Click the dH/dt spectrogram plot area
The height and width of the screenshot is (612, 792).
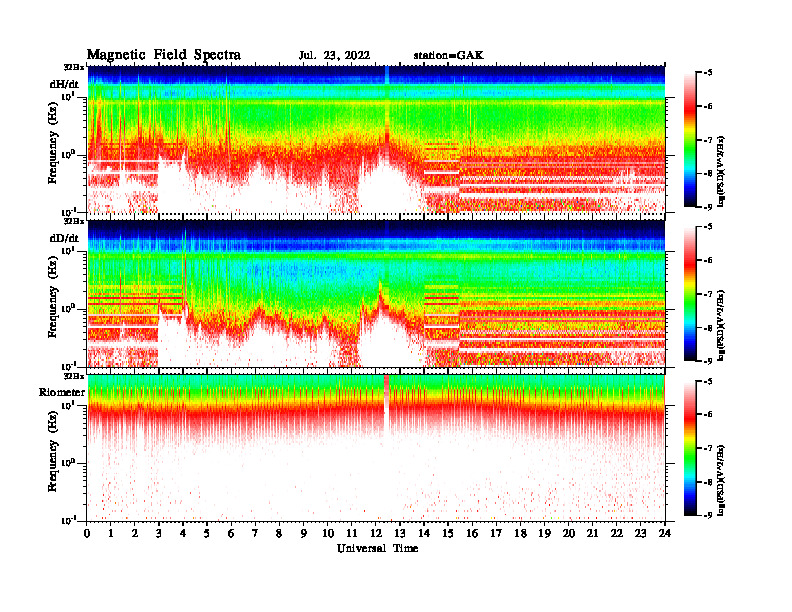pyautogui.click(x=376, y=139)
